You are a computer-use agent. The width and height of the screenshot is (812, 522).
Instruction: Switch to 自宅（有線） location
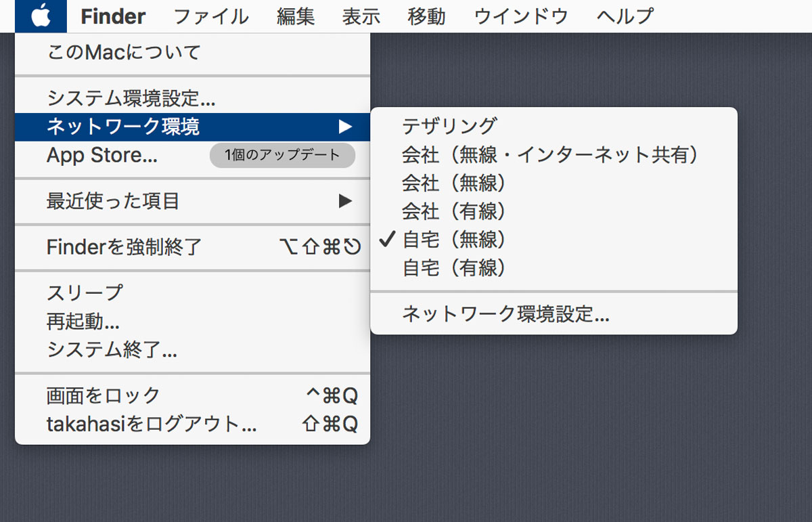click(x=554, y=268)
